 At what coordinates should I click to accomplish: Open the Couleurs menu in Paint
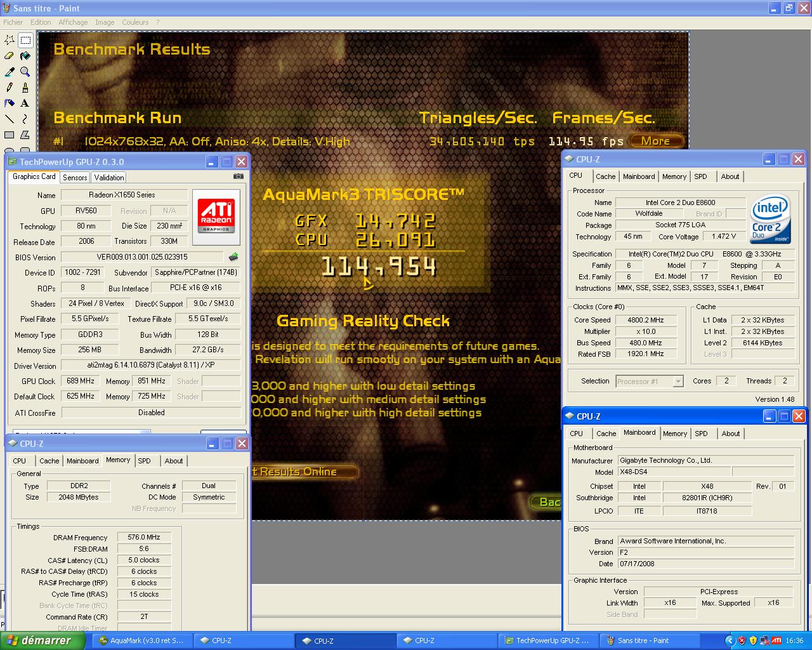point(135,22)
